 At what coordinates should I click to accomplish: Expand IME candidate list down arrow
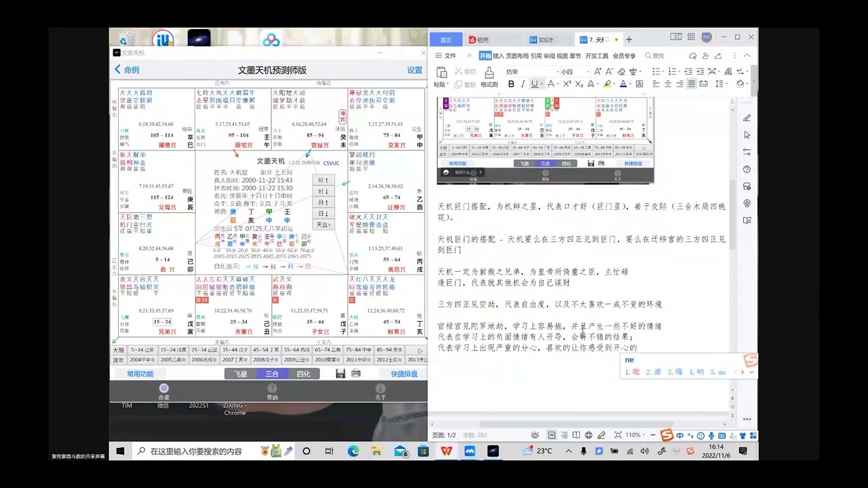coord(751,371)
